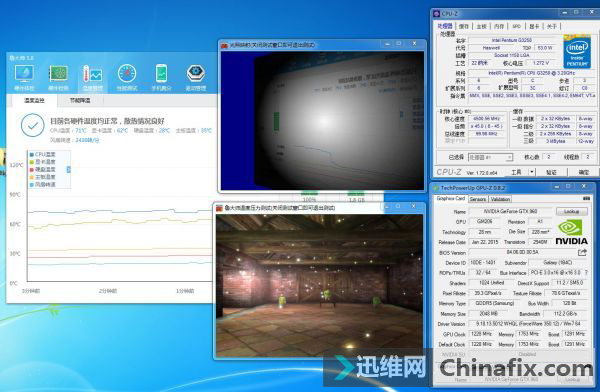
Task: Open the driver management gear icon
Action: pos(196,78)
